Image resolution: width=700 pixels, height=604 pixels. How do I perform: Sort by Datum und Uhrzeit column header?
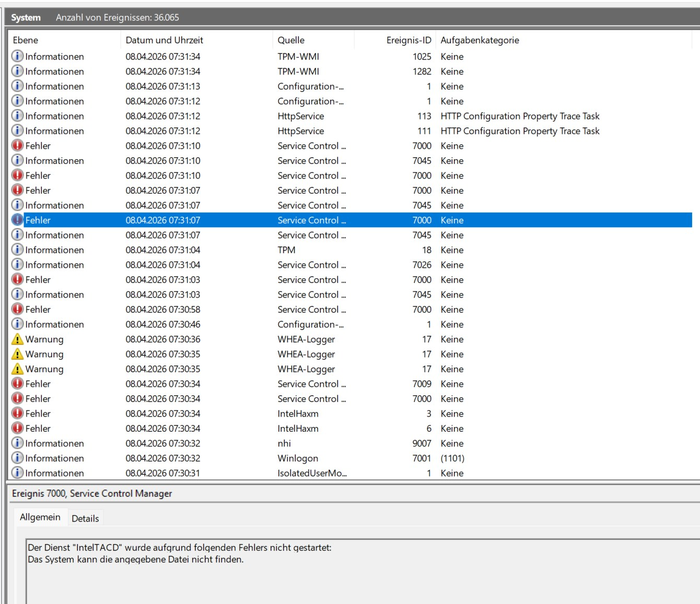(x=196, y=40)
